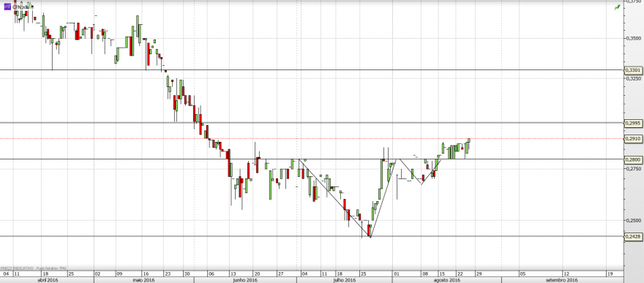Click the '01' date tick label
644x283 pixels.
[x=396, y=273]
